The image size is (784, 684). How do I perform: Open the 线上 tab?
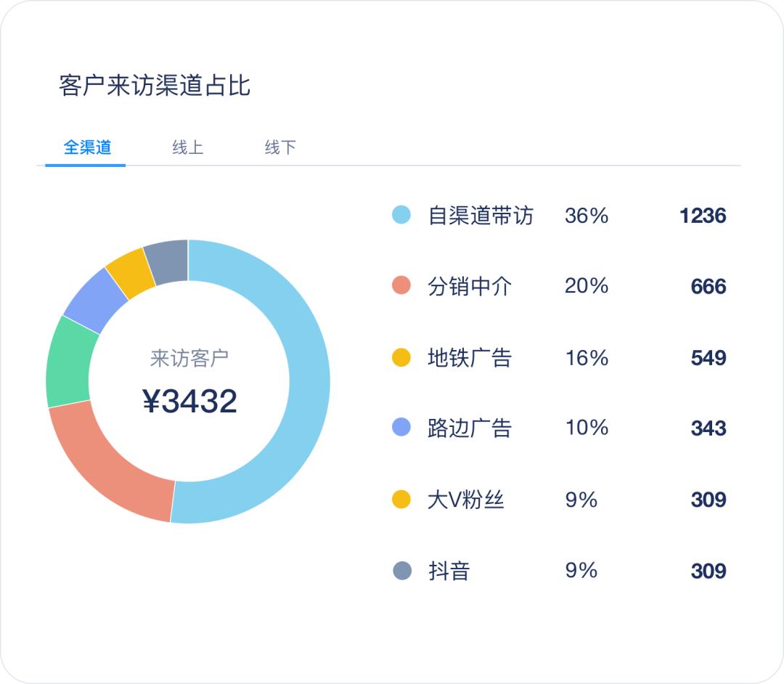(187, 147)
